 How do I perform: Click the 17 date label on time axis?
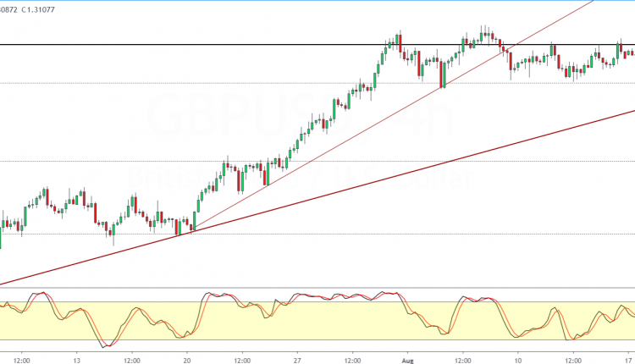627,356
